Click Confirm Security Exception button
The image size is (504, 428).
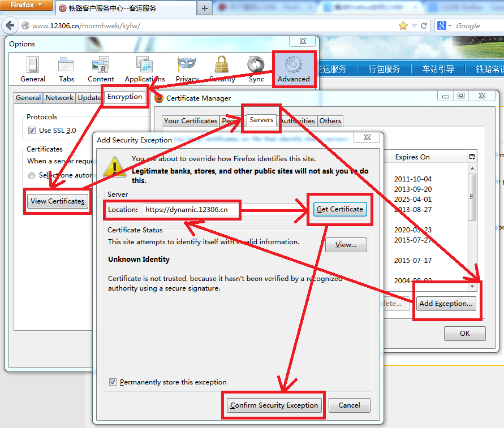[x=274, y=405]
